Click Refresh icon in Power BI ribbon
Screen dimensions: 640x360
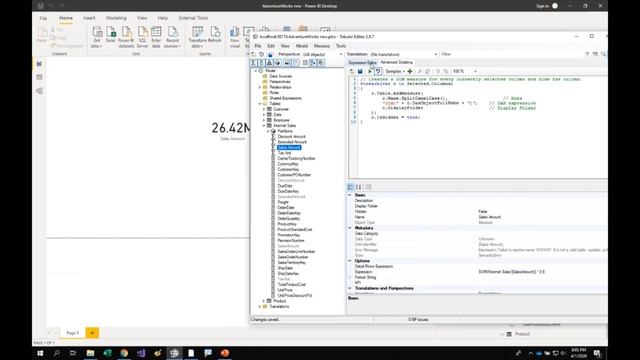coord(215,35)
